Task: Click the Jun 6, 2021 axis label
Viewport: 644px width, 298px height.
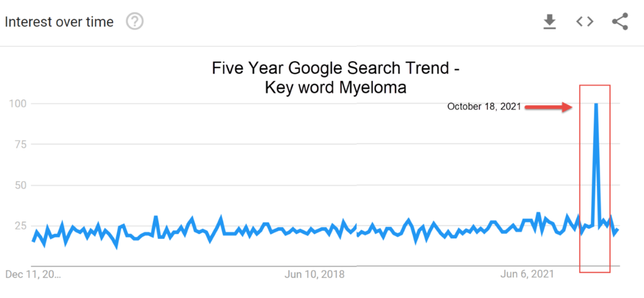Action: (527, 275)
